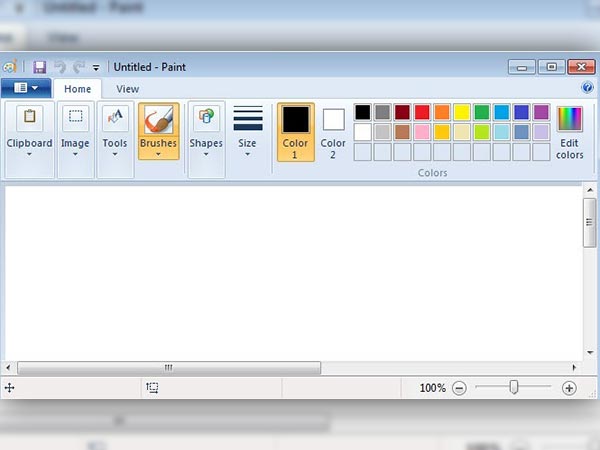Screen dimensions: 600x450
Task: Open the Edit colors palette
Action: coord(569,132)
